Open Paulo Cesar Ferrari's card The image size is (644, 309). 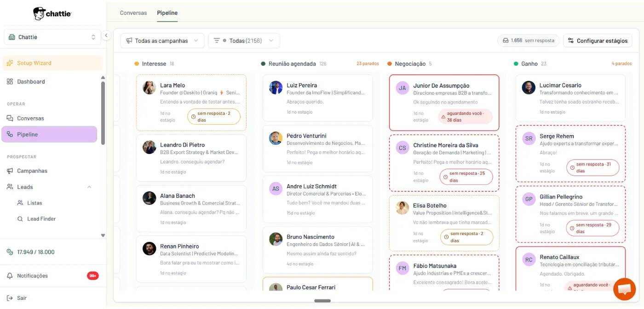pyautogui.click(x=318, y=284)
